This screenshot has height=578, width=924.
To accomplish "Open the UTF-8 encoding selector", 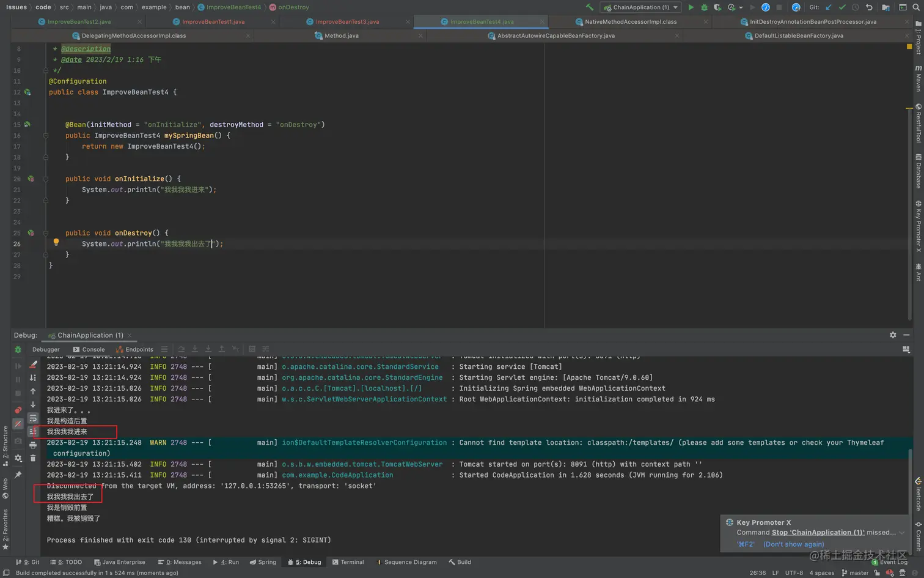I will (x=794, y=573).
